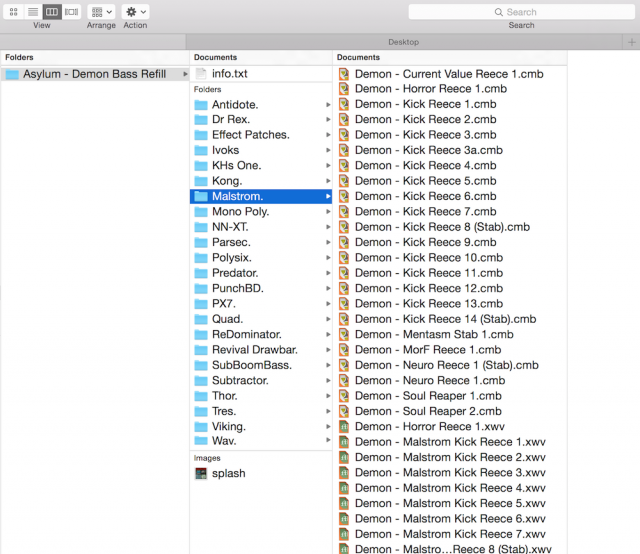The image size is (640, 554).
Task: Click the Search input field
Action: (521, 12)
